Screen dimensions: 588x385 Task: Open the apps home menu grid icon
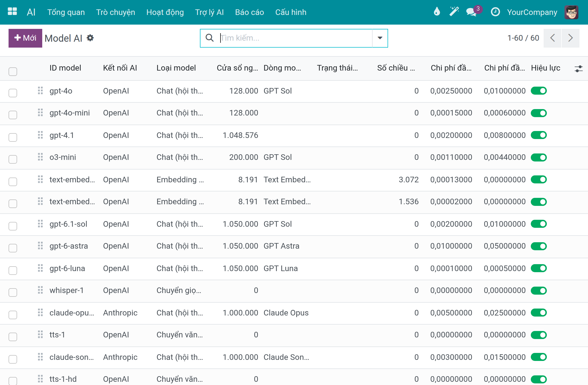pos(12,12)
